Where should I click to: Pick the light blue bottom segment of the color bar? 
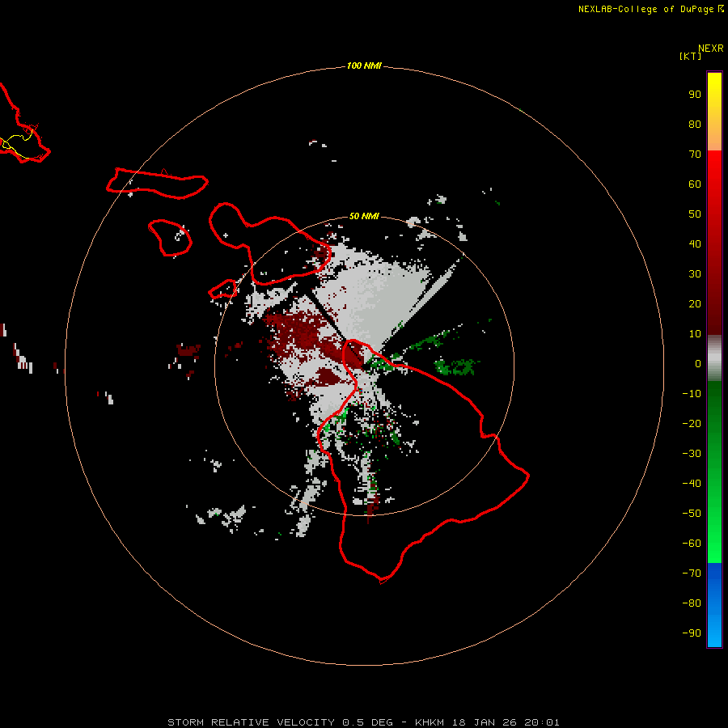coord(714,633)
